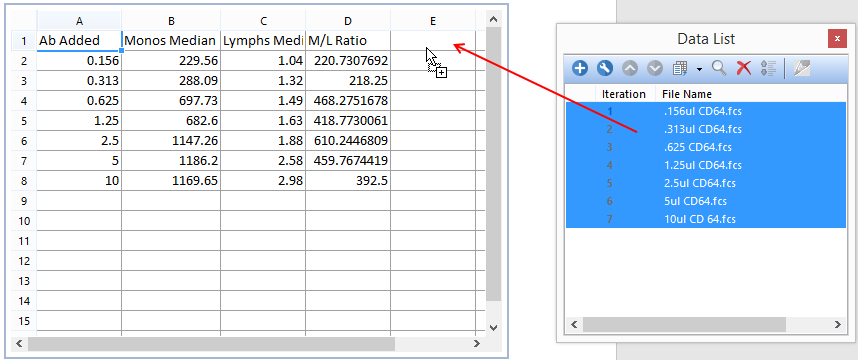Viewport: 858px width, 361px height.
Task: Select the 5ul CD64.fcs file row
Action: (706, 201)
